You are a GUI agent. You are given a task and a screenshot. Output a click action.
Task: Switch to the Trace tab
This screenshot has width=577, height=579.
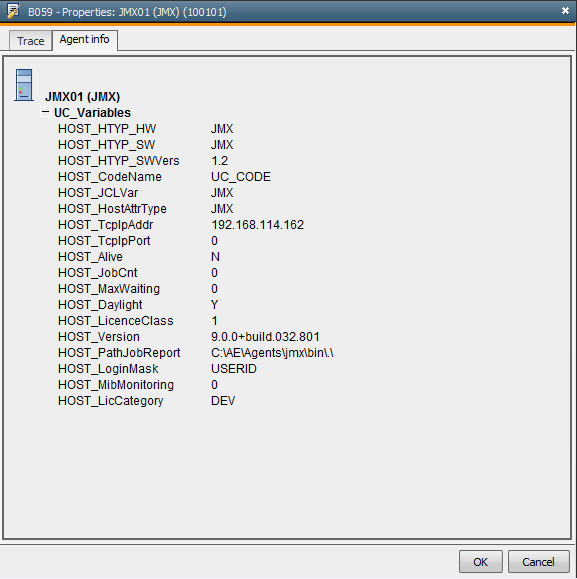pyautogui.click(x=31, y=41)
